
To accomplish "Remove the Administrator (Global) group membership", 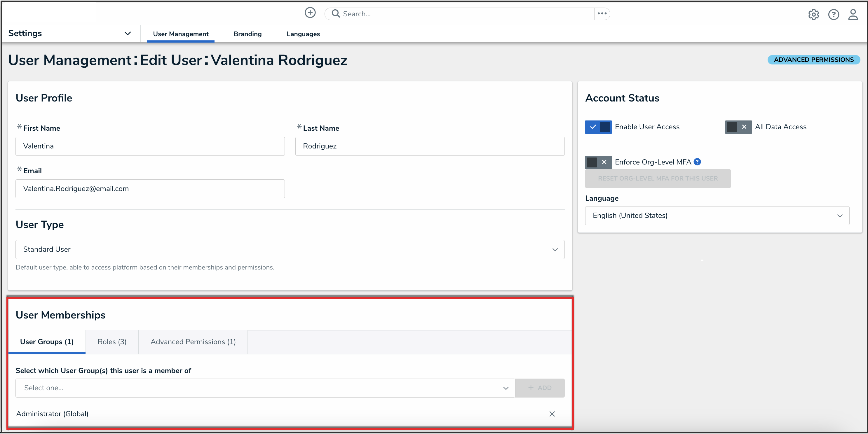I will tap(552, 414).
